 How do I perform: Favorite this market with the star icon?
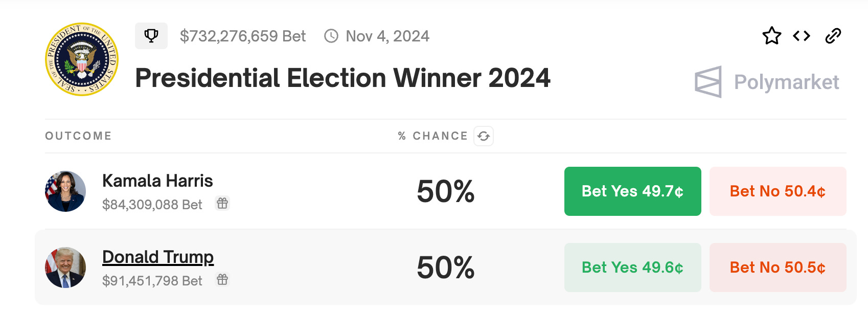click(771, 36)
